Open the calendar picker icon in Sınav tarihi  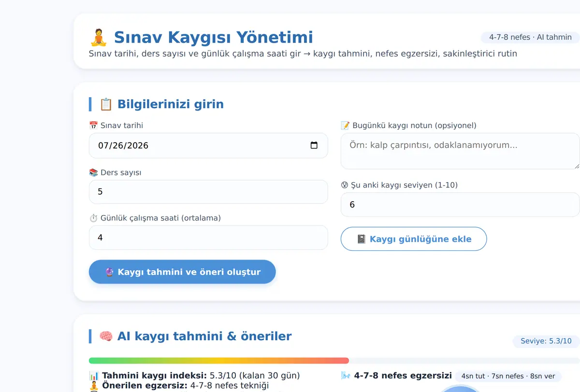[314, 145]
